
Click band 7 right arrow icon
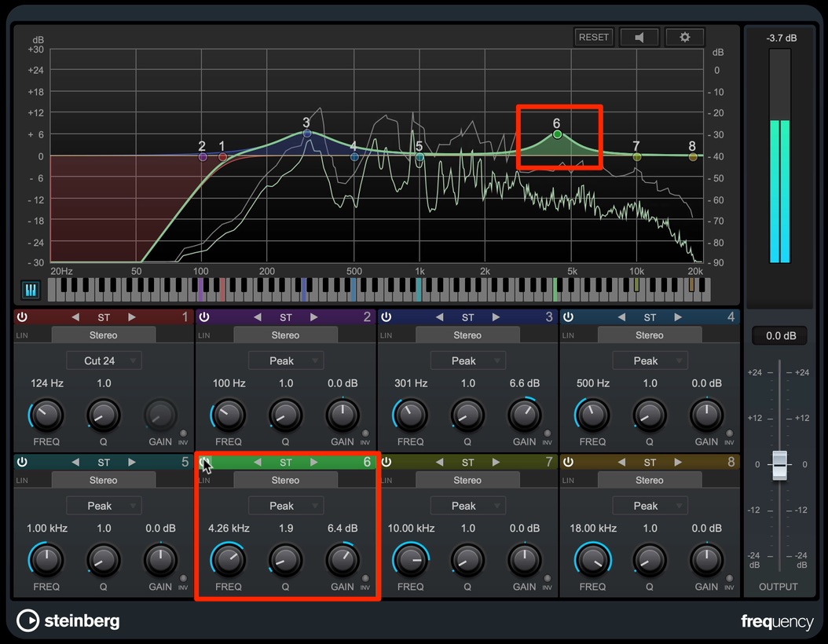496,463
